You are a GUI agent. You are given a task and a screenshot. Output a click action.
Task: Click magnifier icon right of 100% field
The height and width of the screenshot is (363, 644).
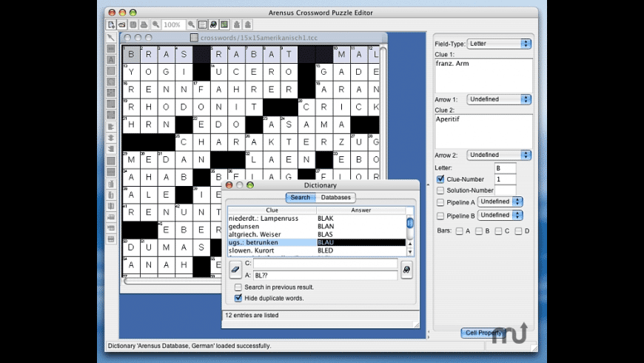point(192,24)
